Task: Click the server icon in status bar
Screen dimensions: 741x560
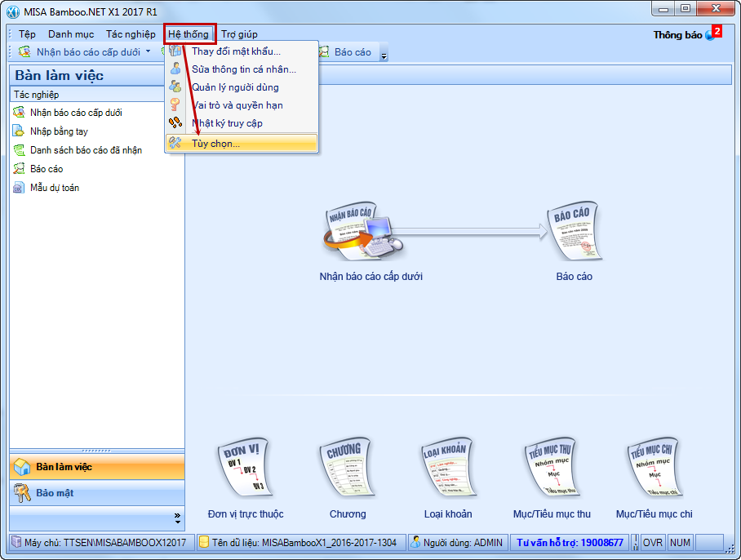Action: (16, 542)
